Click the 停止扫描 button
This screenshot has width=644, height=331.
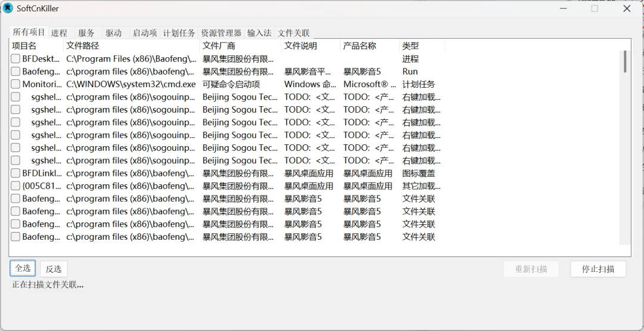click(x=598, y=269)
